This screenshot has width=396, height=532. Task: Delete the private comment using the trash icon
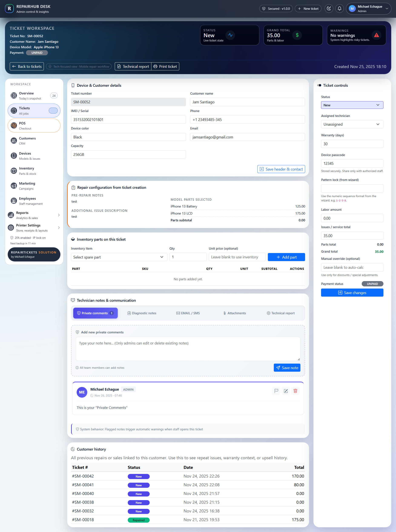[295, 391]
